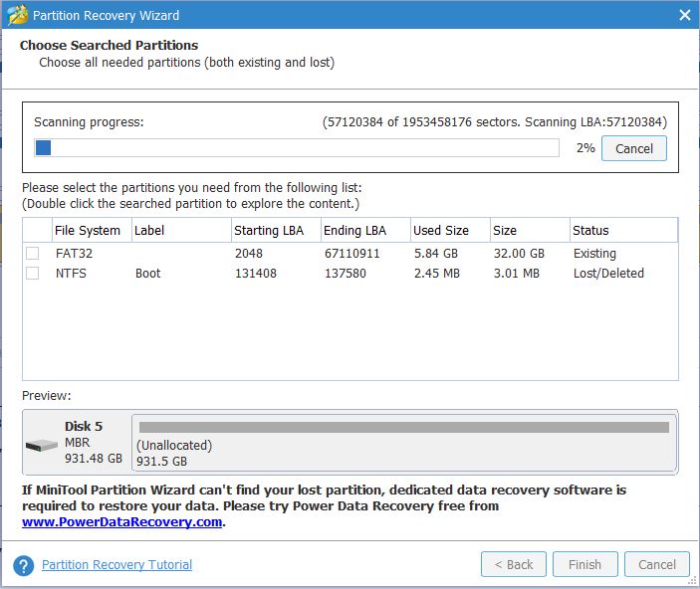
Task: Click size value 3.01 MB
Action: pyautogui.click(x=517, y=273)
